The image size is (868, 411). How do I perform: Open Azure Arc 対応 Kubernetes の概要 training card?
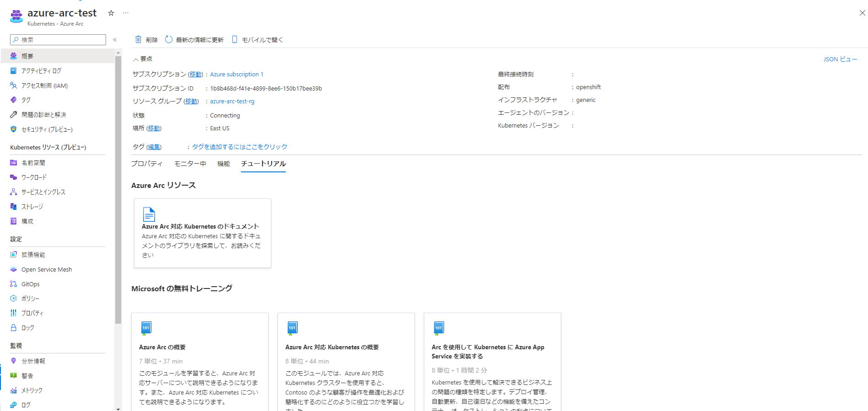pyautogui.click(x=346, y=362)
